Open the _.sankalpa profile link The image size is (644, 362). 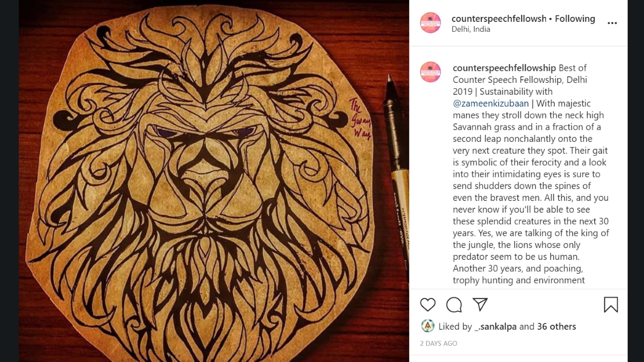[x=495, y=327]
